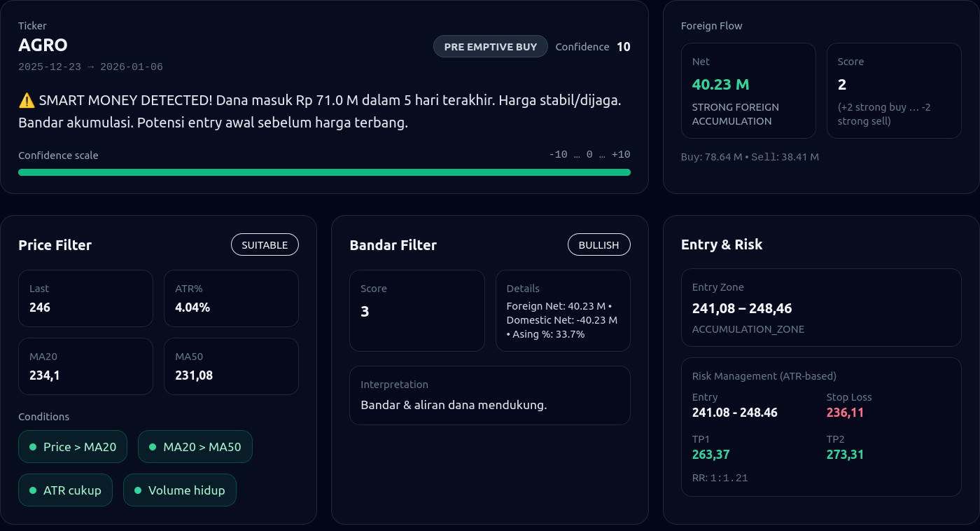The image size is (980, 531).
Task: Click the PRE EMPTIVE BUY badge
Action: click(x=490, y=47)
